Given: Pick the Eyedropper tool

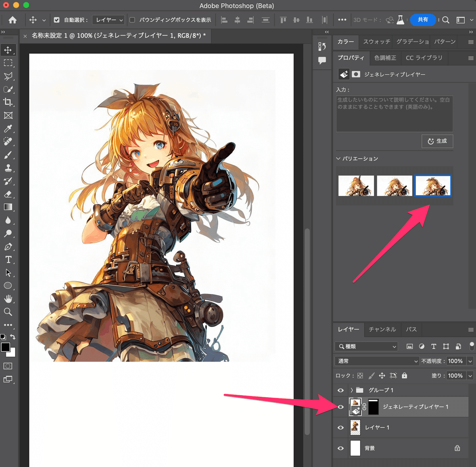Looking at the screenshot, I should [x=9, y=128].
